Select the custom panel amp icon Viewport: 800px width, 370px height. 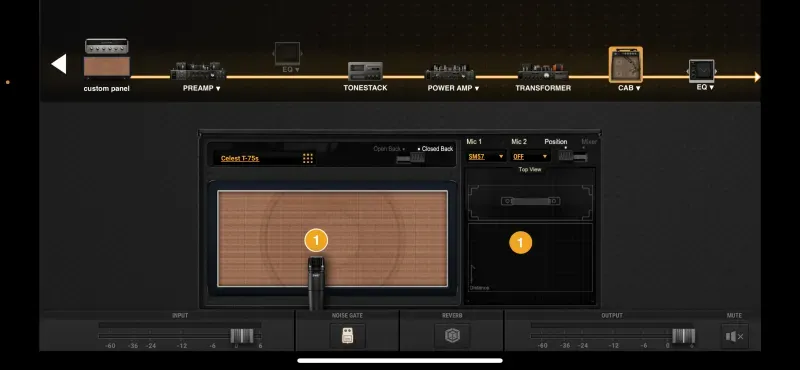pos(107,58)
